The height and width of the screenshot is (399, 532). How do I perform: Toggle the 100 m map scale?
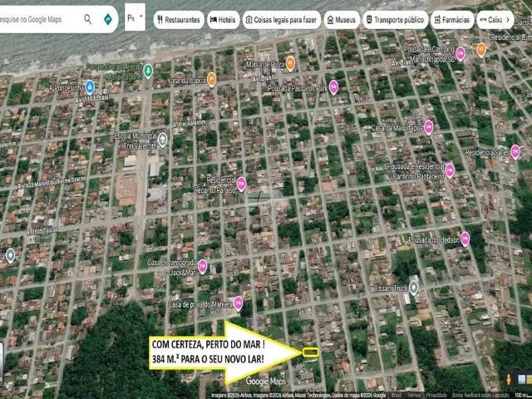tap(523, 396)
